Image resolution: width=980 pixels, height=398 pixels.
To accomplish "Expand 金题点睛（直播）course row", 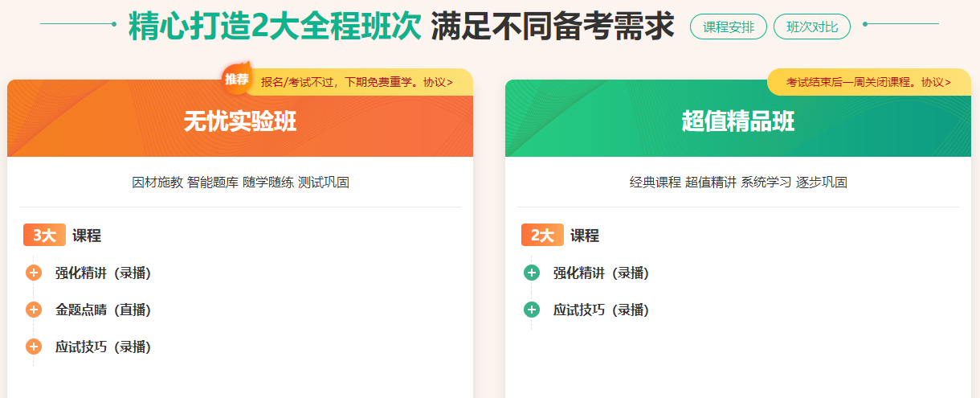I will click(x=103, y=310).
